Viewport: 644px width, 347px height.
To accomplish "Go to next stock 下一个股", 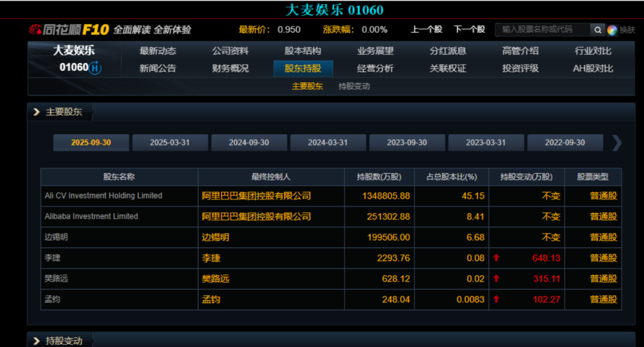I will [469, 30].
